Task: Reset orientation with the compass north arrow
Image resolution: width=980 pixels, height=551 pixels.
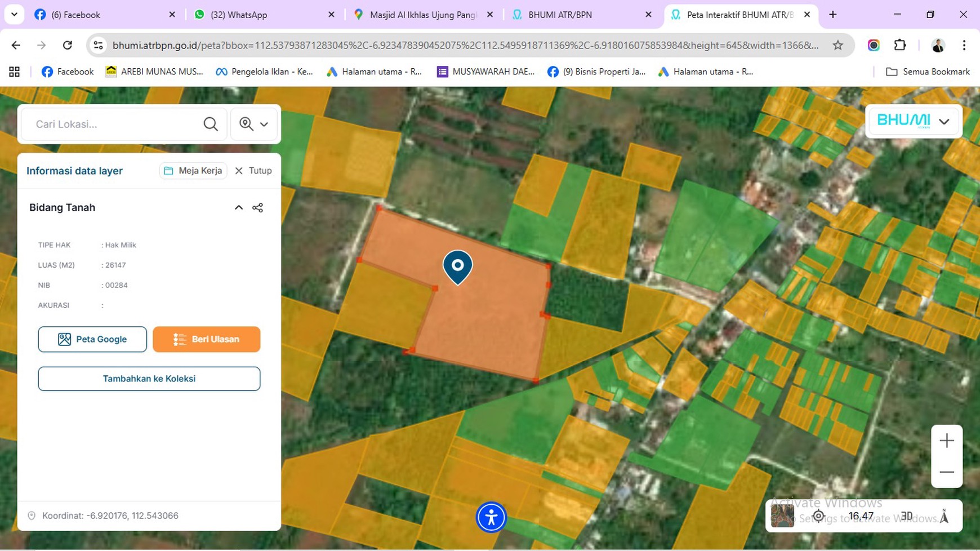Action: [942, 515]
